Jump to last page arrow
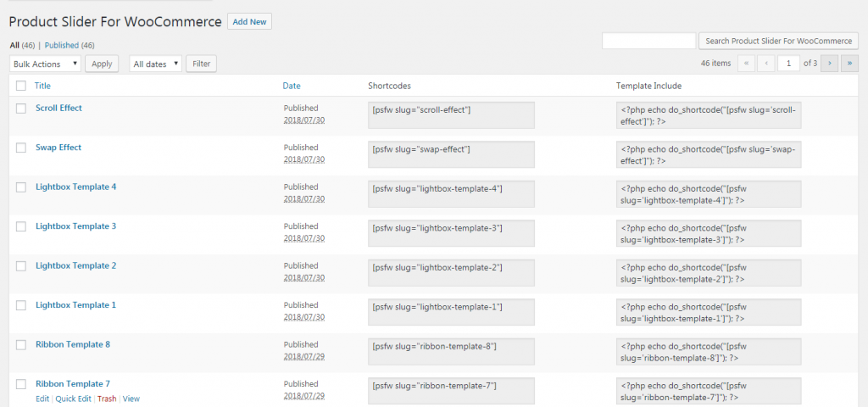 [849, 64]
